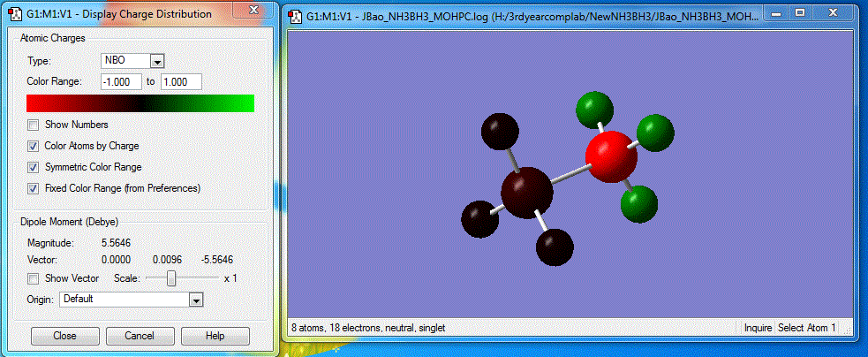
Task: Click the color range maximum field 1.000
Action: [181, 82]
